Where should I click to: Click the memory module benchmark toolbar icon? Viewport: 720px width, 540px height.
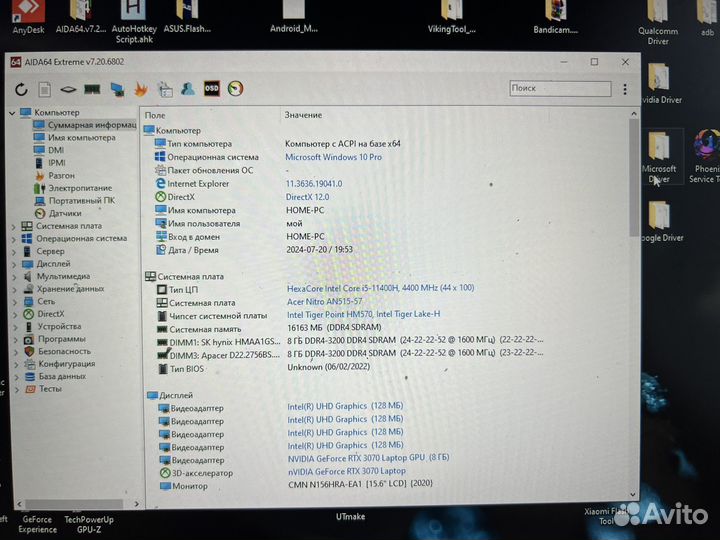[x=92, y=89]
